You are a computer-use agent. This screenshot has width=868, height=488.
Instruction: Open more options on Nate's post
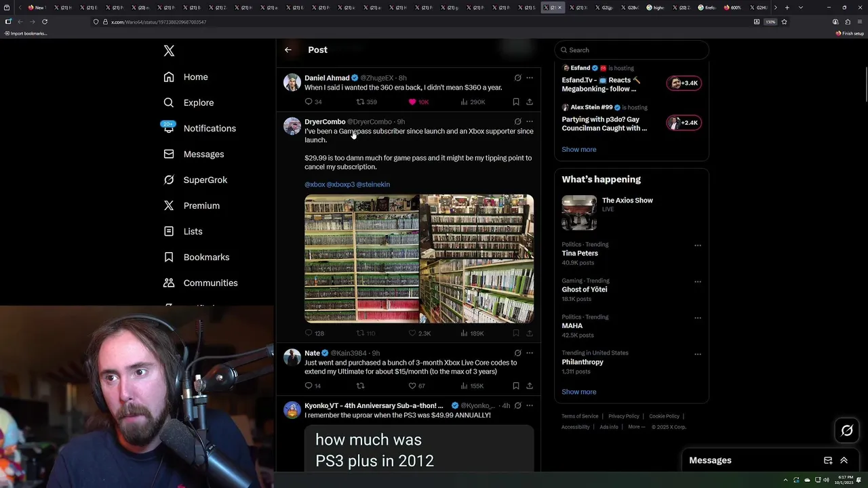pyautogui.click(x=530, y=353)
